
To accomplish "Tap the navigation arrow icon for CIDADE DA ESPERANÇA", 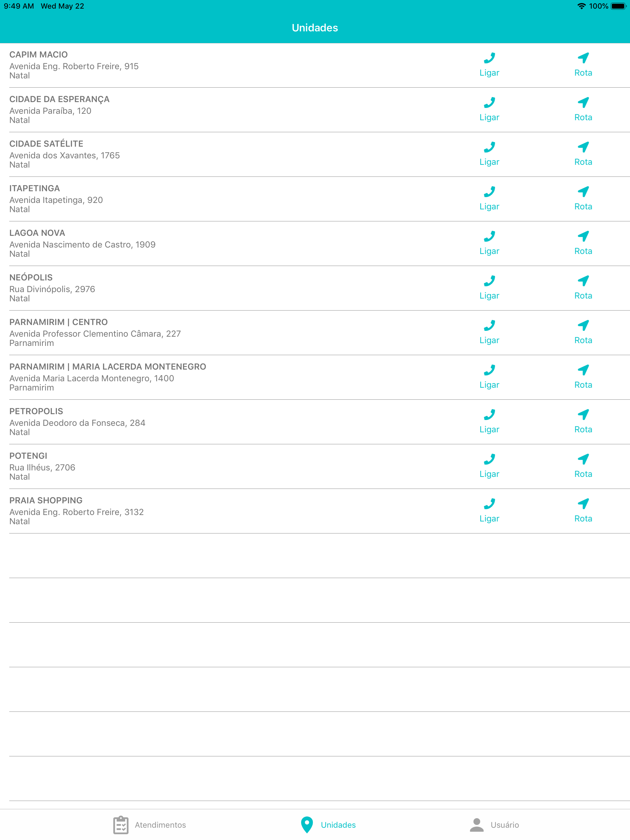I will 583,102.
